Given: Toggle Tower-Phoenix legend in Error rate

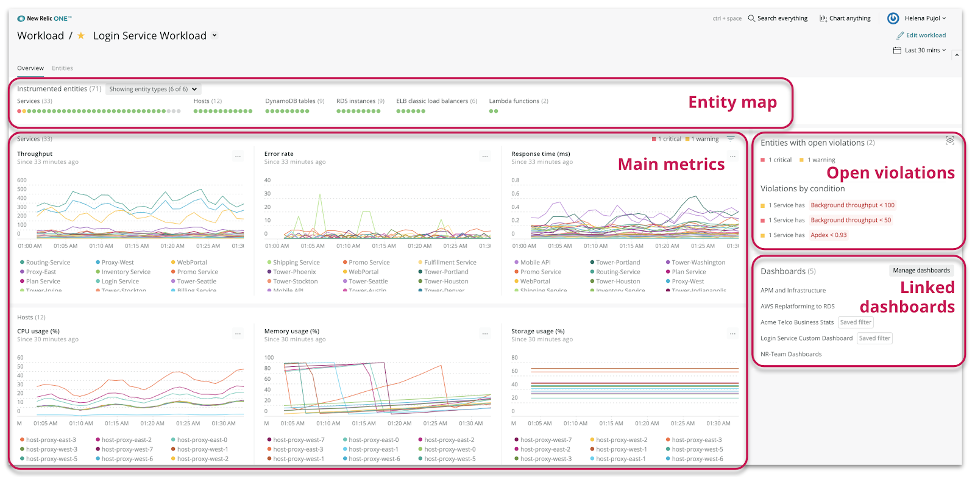Looking at the screenshot, I should point(291,272).
